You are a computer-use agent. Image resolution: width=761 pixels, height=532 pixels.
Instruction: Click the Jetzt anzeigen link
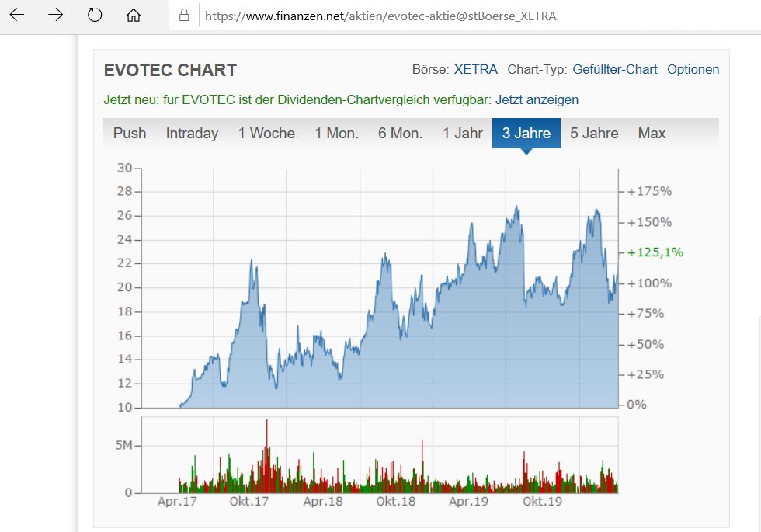click(x=537, y=99)
